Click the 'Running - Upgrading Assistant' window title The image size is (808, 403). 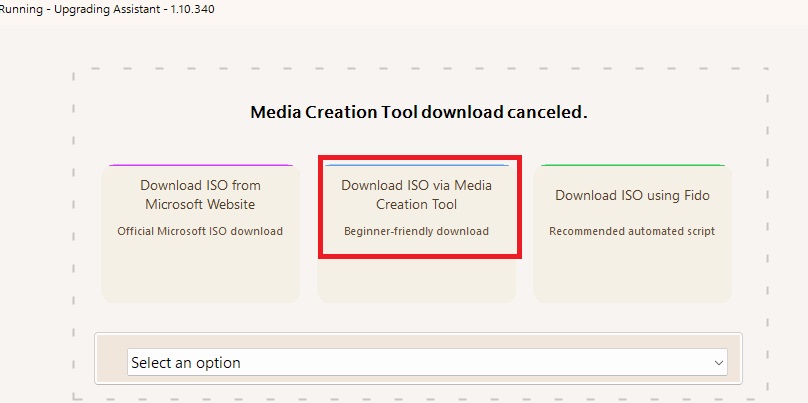[x=107, y=9]
